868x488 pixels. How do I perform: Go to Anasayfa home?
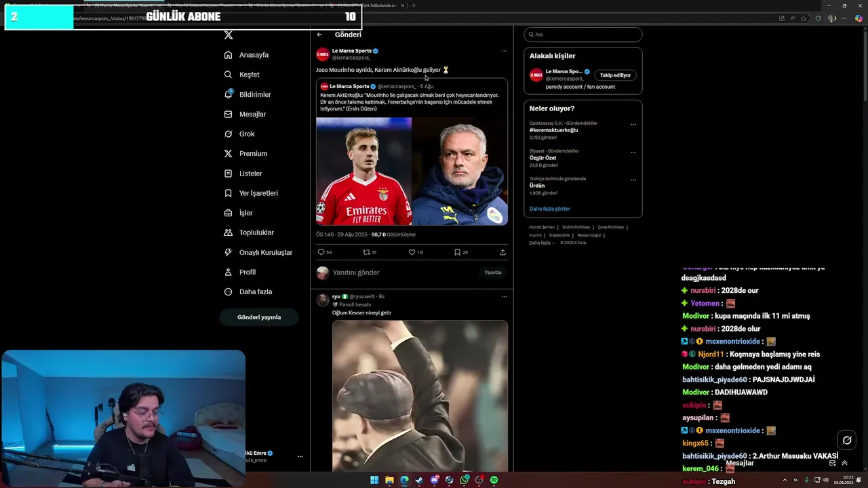[248, 55]
